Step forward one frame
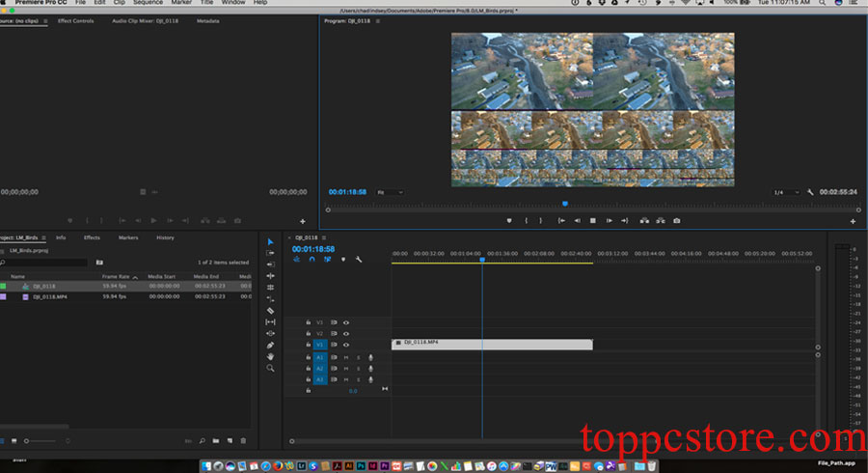The width and height of the screenshot is (868, 473). point(609,220)
